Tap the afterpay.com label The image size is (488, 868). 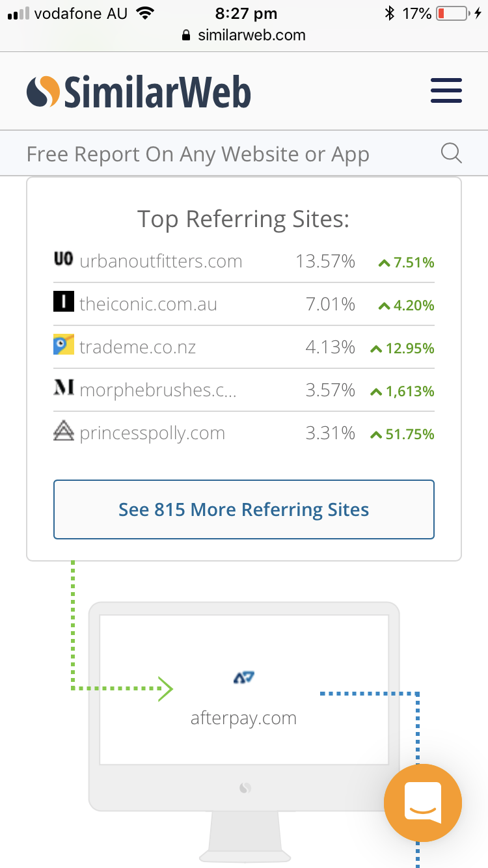coord(244,718)
